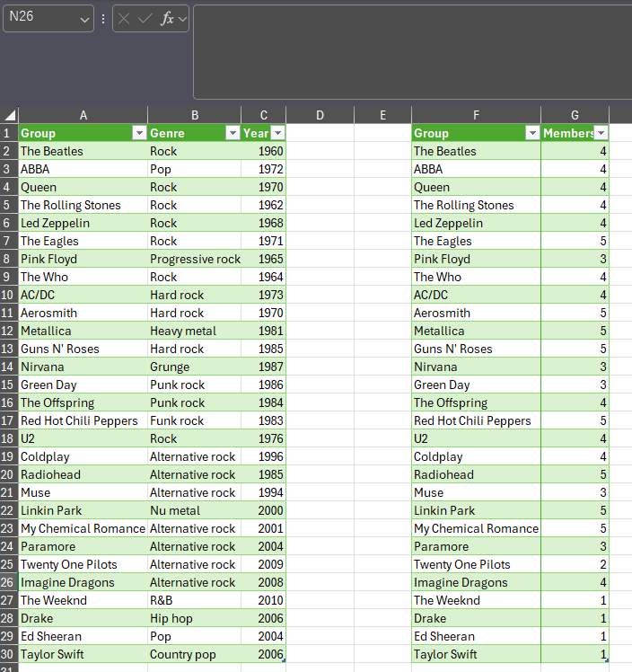Click year cell 1996
The width and height of the screenshot is (632, 672).
click(x=263, y=457)
